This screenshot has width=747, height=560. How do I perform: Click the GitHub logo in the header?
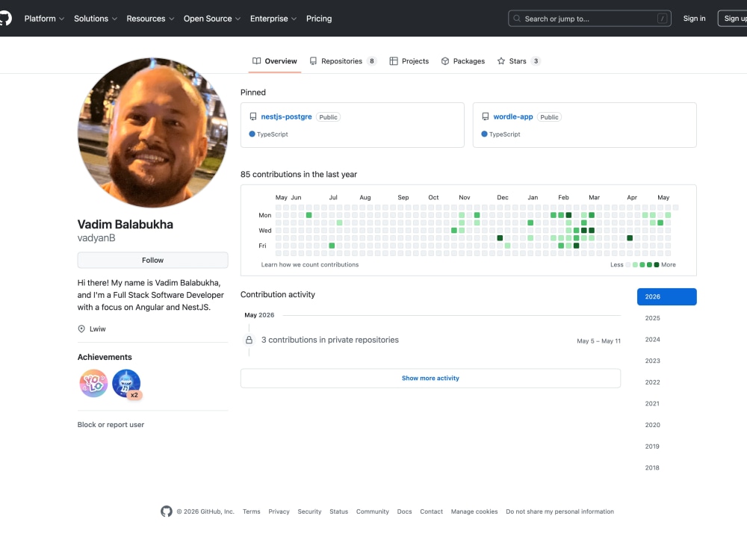click(x=4, y=19)
